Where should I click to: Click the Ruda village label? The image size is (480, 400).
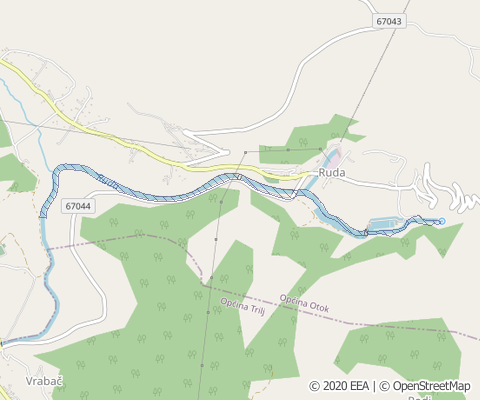tap(332, 172)
